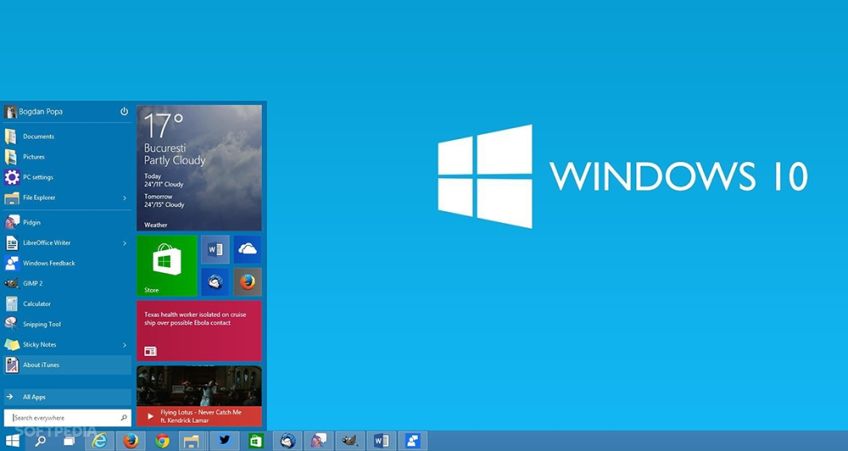Open Windows Store from taskbar

click(x=256, y=441)
